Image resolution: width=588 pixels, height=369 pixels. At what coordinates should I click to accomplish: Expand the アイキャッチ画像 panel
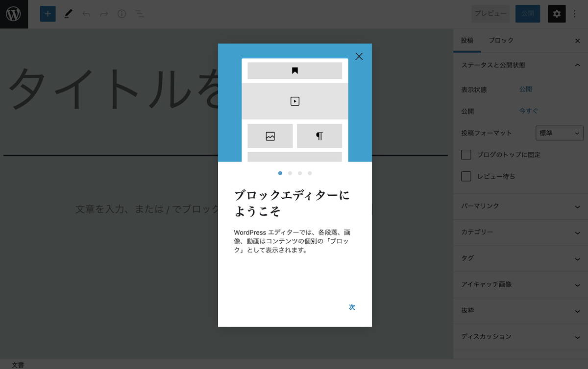tap(520, 284)
